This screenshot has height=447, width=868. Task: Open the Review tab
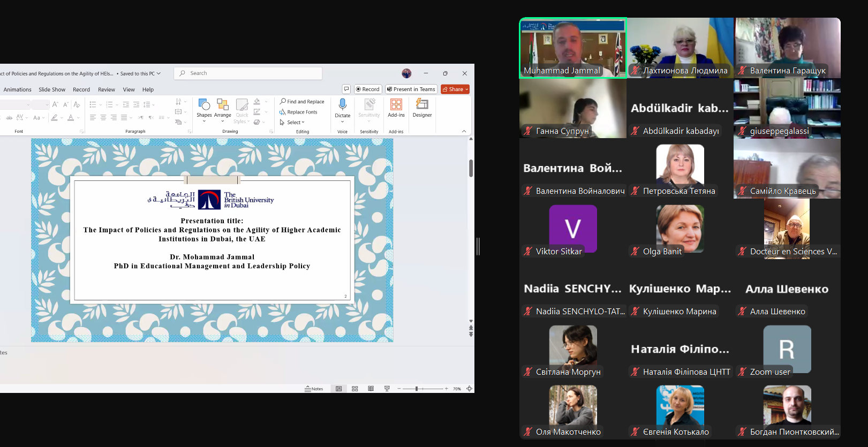[106, 89]
